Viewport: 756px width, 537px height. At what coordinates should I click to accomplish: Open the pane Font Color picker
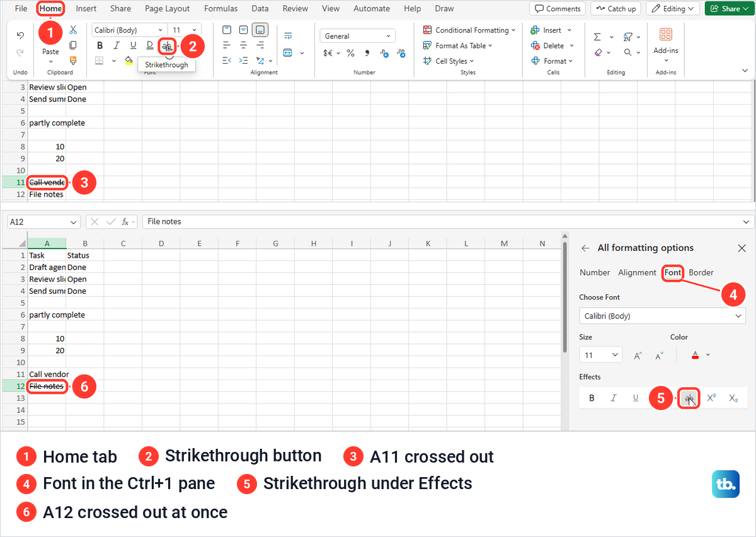[696, 355]
